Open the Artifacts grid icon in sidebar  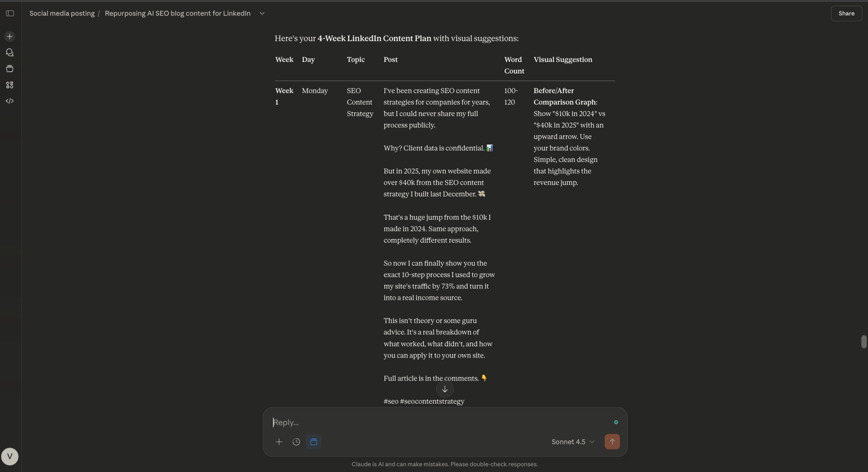9,85
